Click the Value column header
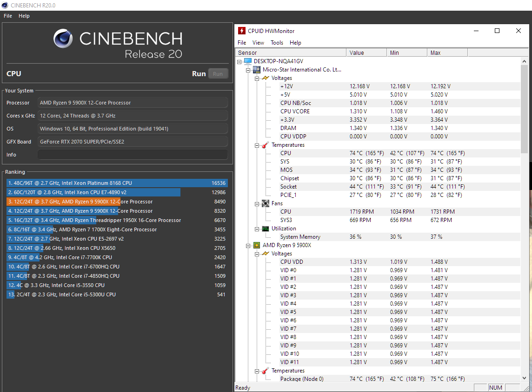 pyautogui.click(x=366, y=52)
